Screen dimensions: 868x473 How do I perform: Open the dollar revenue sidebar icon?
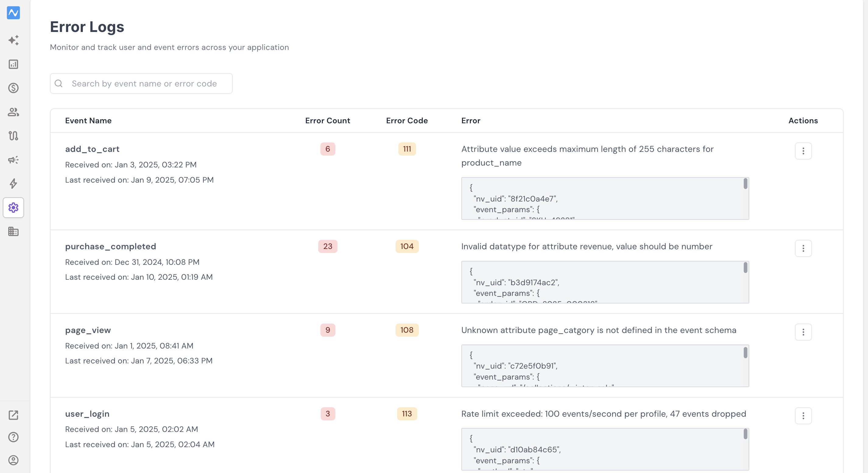[13, 88]
